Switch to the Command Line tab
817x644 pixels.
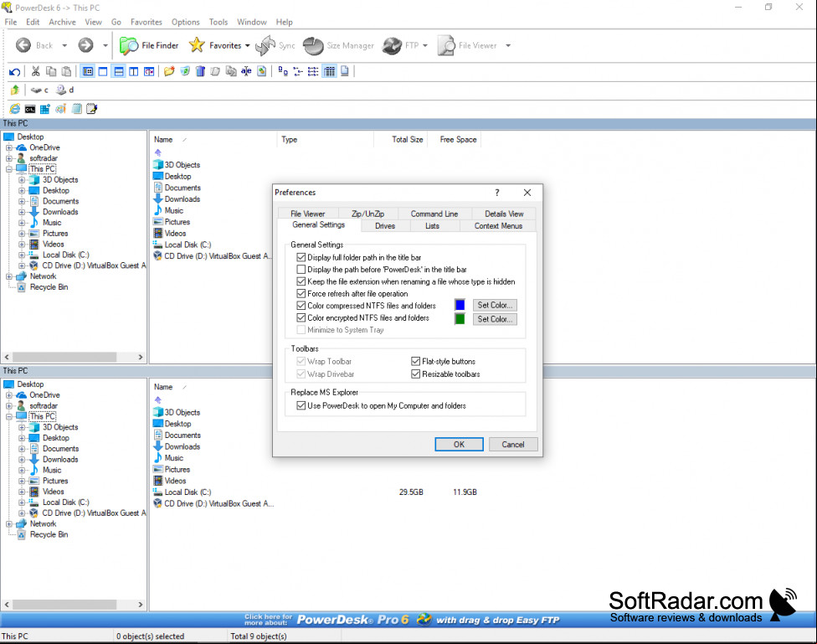pos(434,214)
